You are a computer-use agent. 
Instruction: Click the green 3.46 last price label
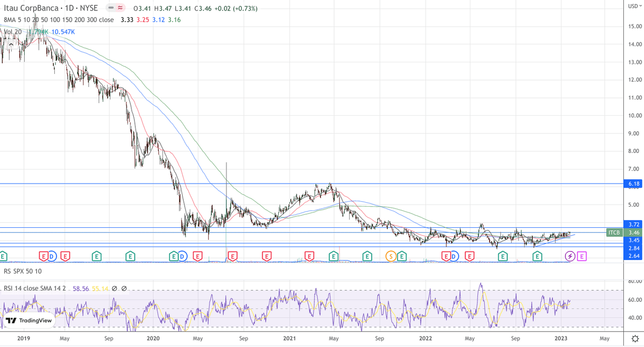pos(634,233)
